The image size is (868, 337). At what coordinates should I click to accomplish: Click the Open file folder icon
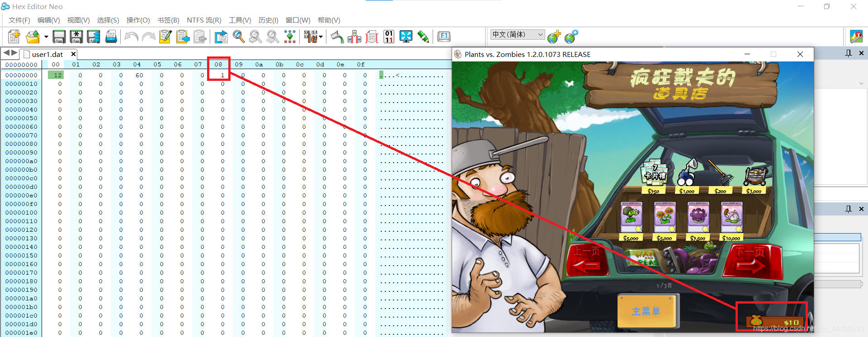coord(33,37)
